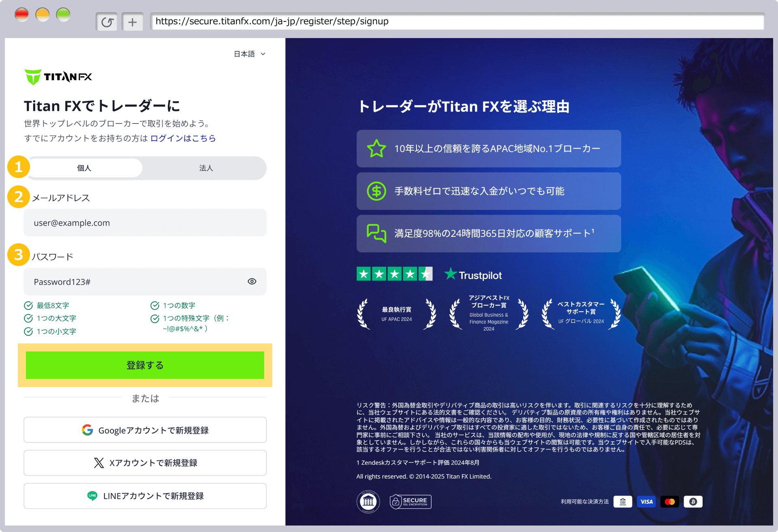Click the SECURE SSL encryption badge
Viewport: 778px width, 532px height.
click(410, 502)
